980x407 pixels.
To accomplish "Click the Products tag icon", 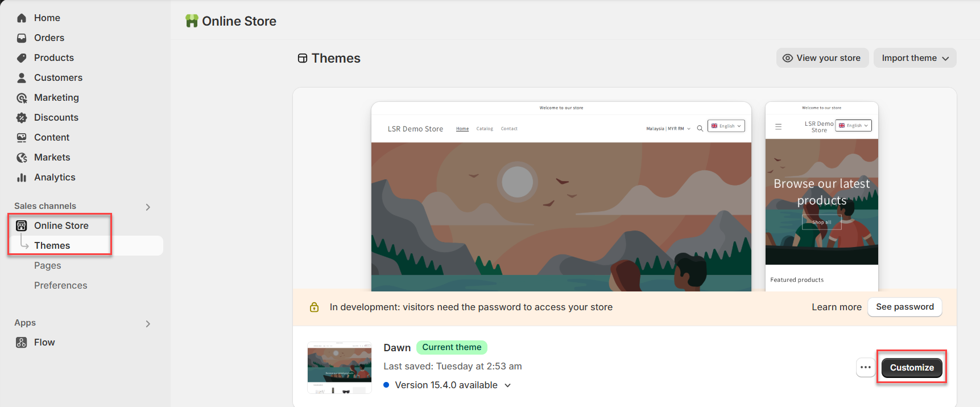I will pos(22,58).
